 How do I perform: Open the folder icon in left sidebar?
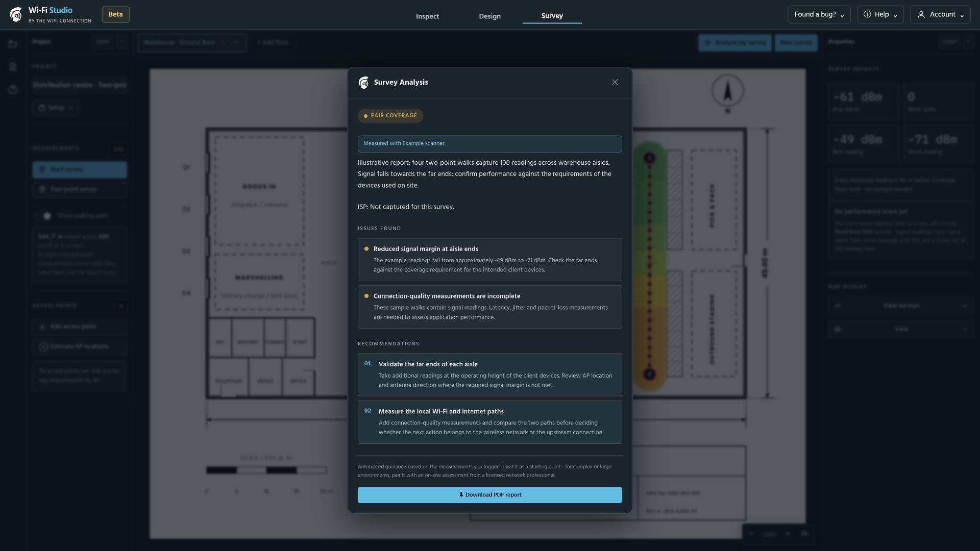13,44
